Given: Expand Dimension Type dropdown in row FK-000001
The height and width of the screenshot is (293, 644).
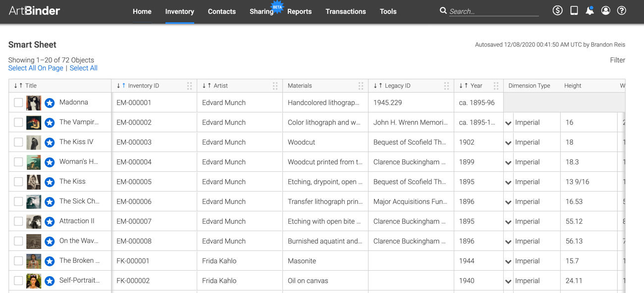Looking at the screenshot, I should click(x=508, y=262).
